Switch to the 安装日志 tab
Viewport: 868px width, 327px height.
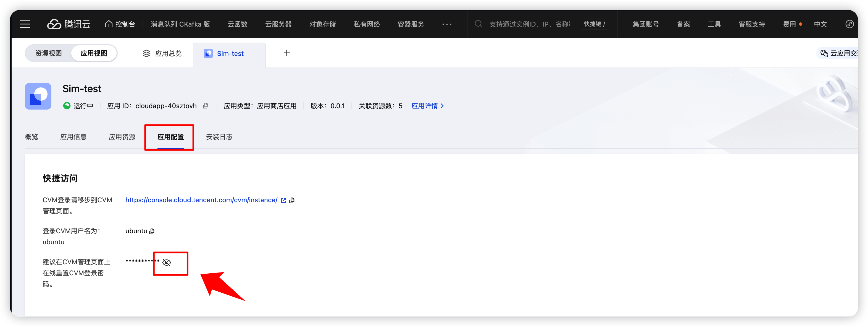point(219,137)
